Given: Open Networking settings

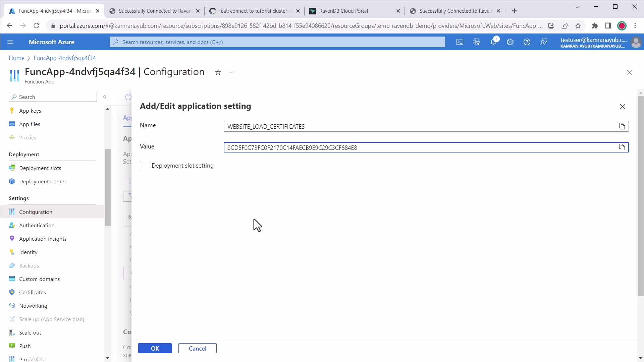Looking at the screenshot, I should click(x=33, y=306).
